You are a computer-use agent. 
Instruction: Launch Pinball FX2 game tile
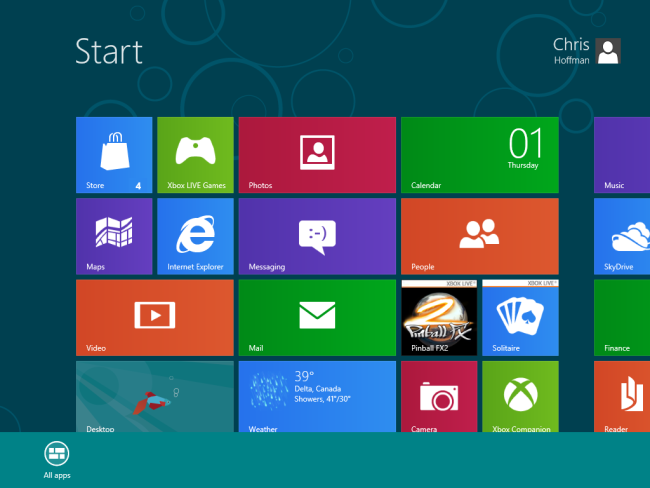[439, 317]
